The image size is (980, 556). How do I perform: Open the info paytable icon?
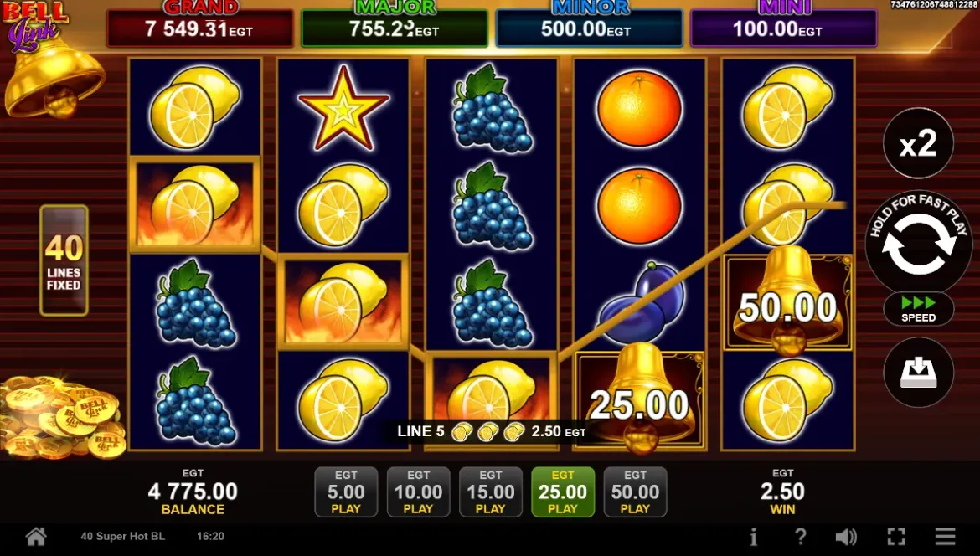pos(754,537)
